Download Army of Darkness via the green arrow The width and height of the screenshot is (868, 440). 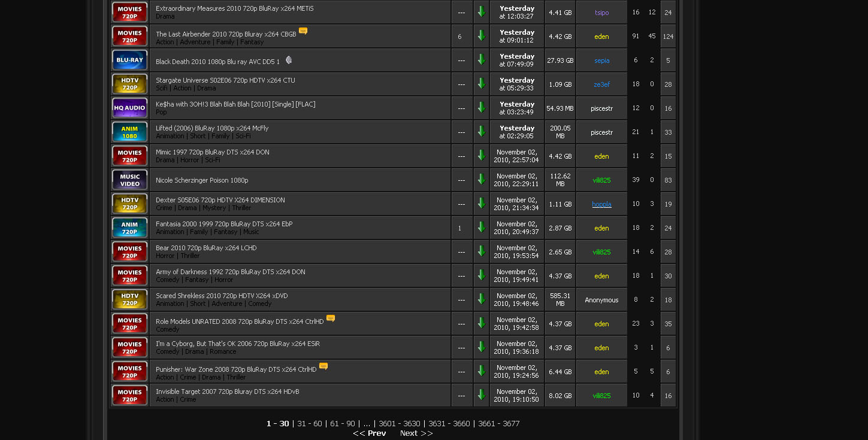point(481,275)
